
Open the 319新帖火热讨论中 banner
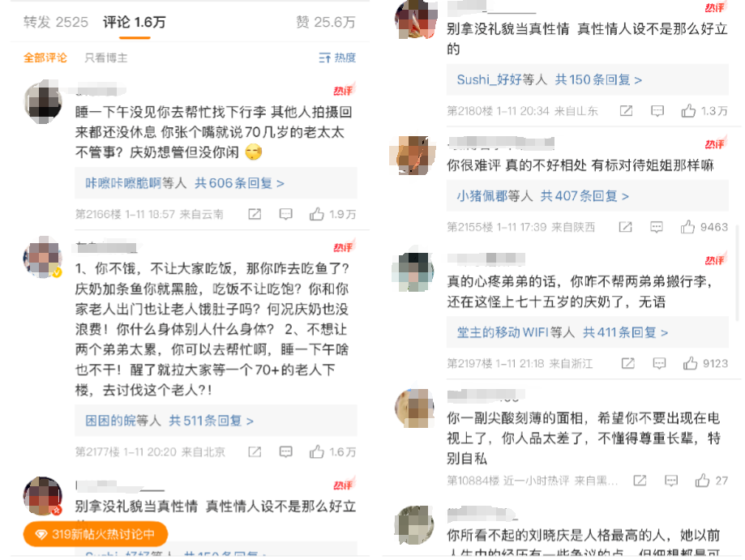tap(96, 534)
